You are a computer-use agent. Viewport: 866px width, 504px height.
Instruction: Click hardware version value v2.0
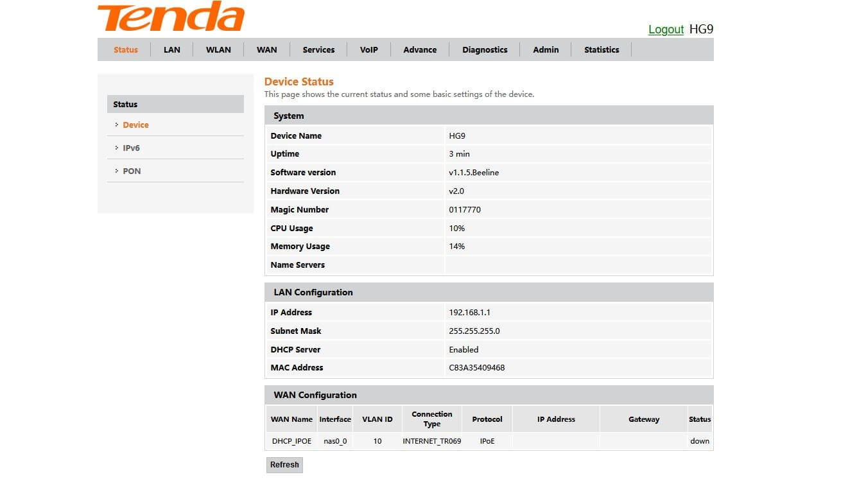[456, 191]
